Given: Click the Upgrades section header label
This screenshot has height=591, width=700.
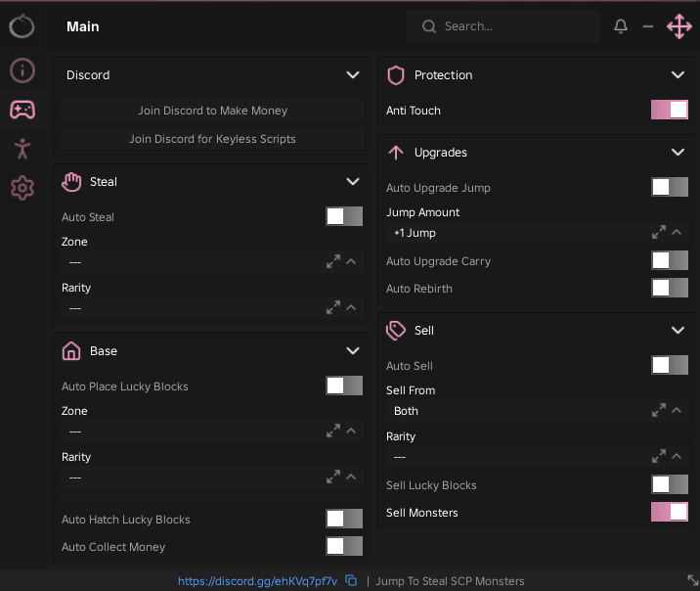Looking at the screenshot, I should (x=440, y=153).
